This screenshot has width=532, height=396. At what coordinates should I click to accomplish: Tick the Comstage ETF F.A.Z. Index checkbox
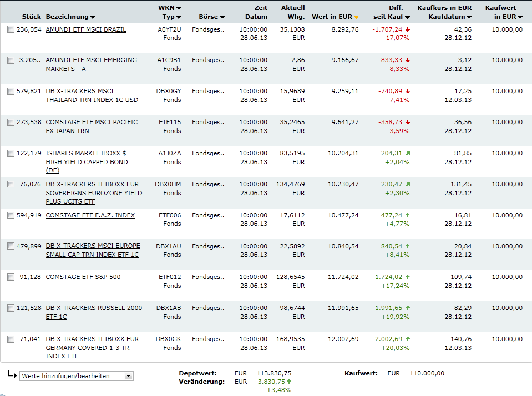(11, 215)
